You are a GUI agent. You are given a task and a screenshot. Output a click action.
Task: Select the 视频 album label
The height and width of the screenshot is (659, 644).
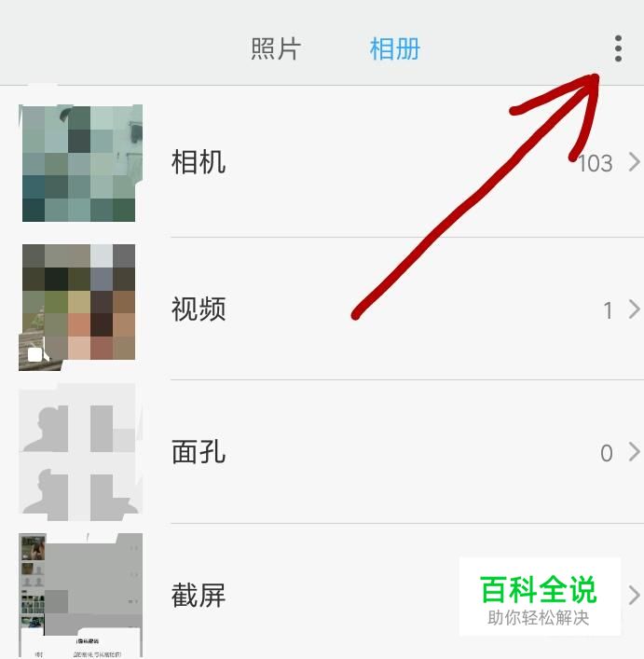[199, 309]
